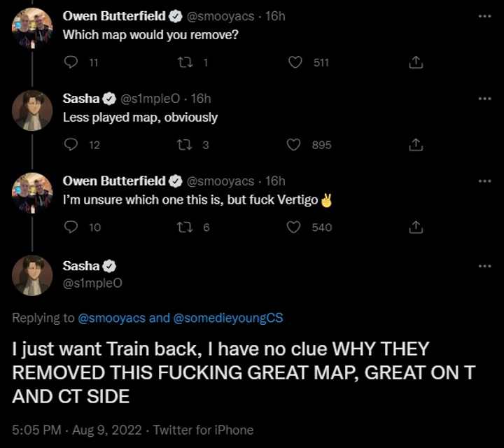Viewport: 504px width, 448px height.
Task: Like the "Which map would you remove?" tweet
Action: (x=295, y=63)
